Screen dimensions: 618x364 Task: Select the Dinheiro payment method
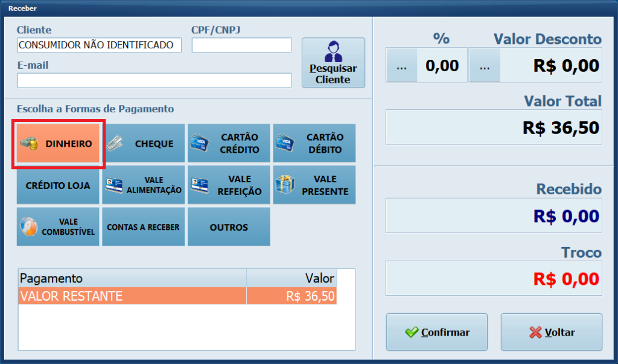click(59, 144)
